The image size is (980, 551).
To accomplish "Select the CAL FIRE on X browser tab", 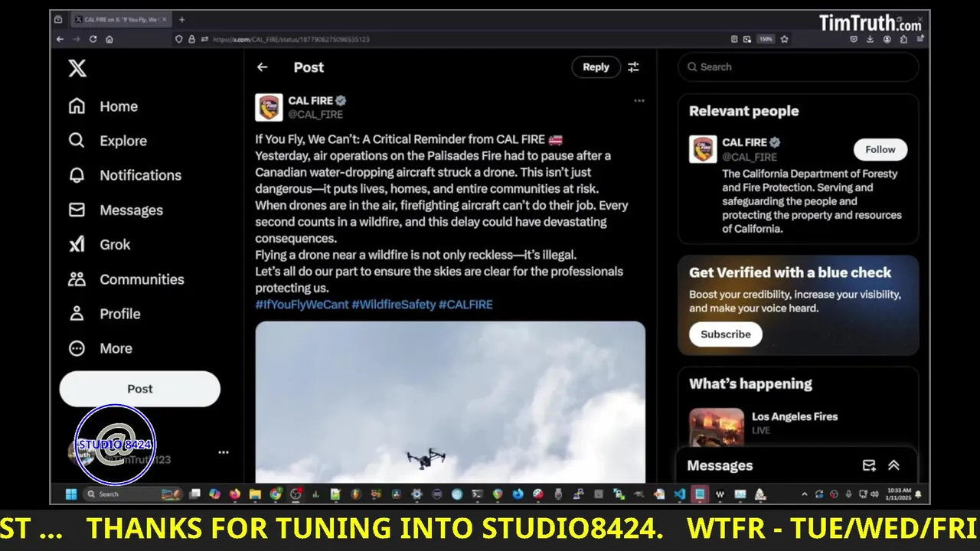I will click(x=119, y=19).
